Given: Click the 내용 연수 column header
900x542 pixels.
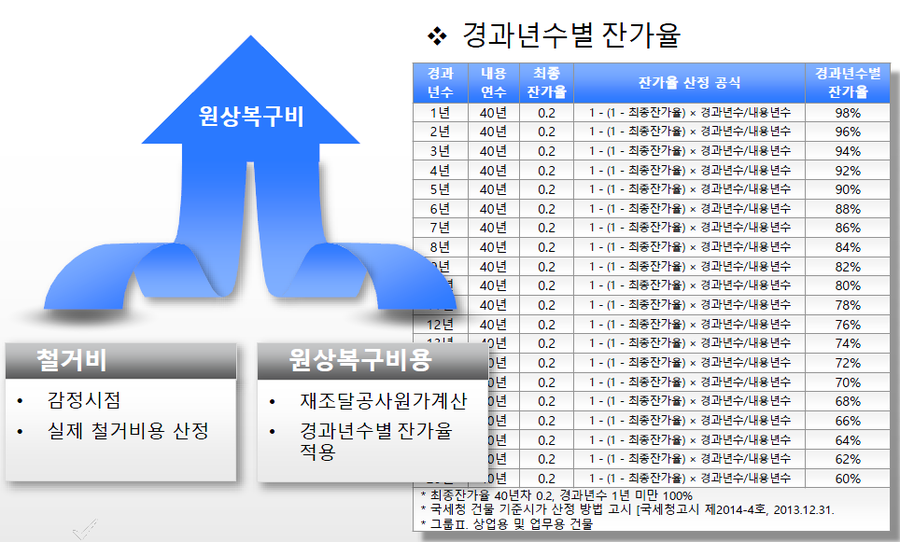Looking at the screenshot, I should pyautogui.click(x=494, y=83).
